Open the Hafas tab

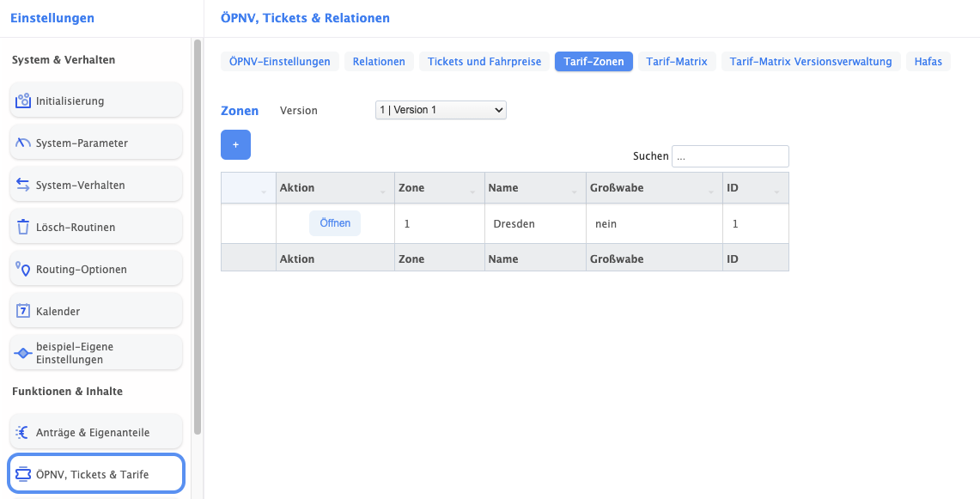(x=928, y=62)
